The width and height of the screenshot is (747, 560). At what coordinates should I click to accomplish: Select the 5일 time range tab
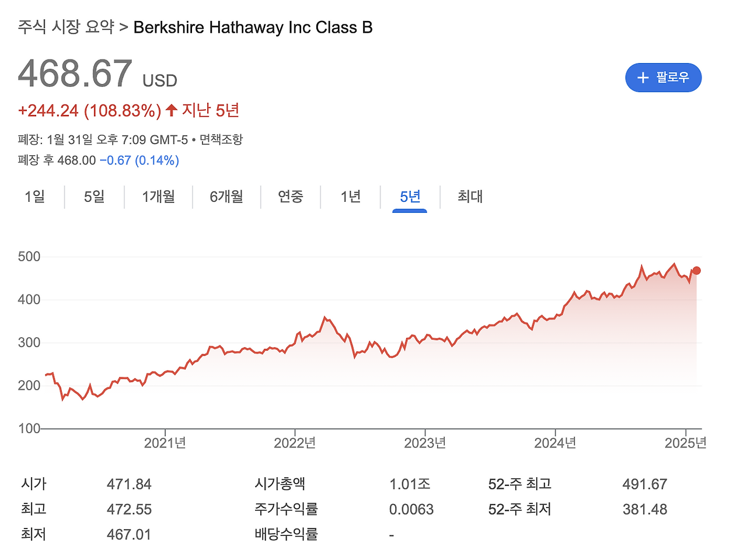click(93, 197)
